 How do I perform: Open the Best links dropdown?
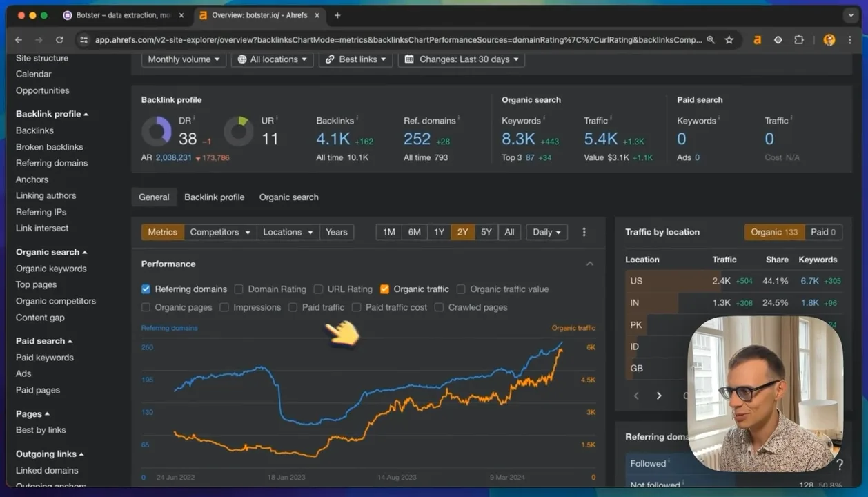click(355, 59)
